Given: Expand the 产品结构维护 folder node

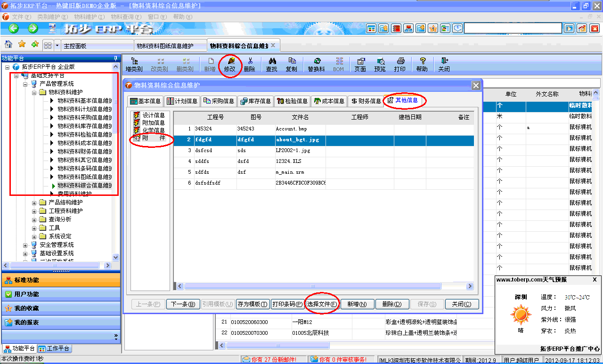Looking at the screenshot, I should click(34, 202).
